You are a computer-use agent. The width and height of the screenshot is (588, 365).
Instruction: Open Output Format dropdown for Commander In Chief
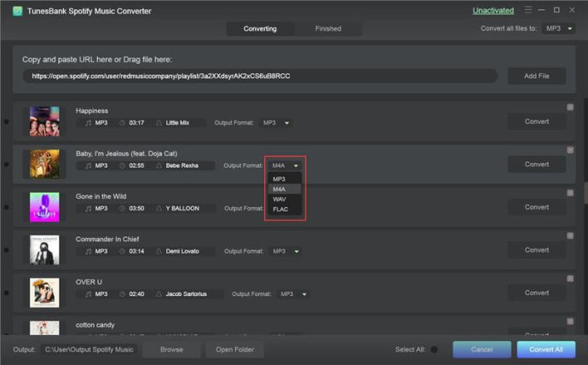click(285, 252)
